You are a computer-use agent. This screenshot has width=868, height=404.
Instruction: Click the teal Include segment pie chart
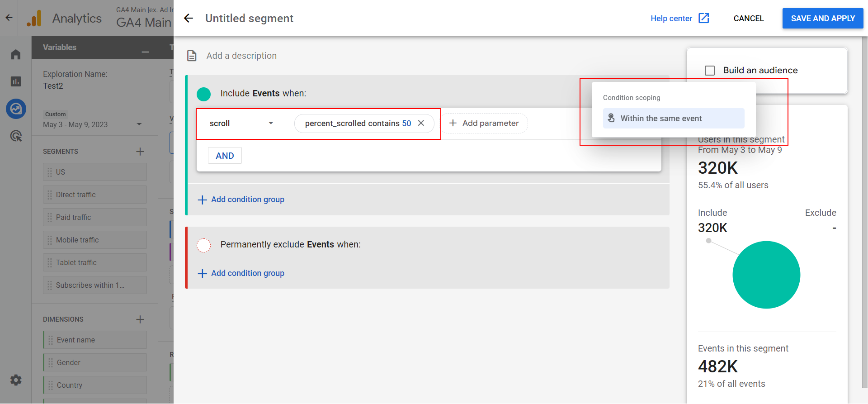[x=766, y=275]
